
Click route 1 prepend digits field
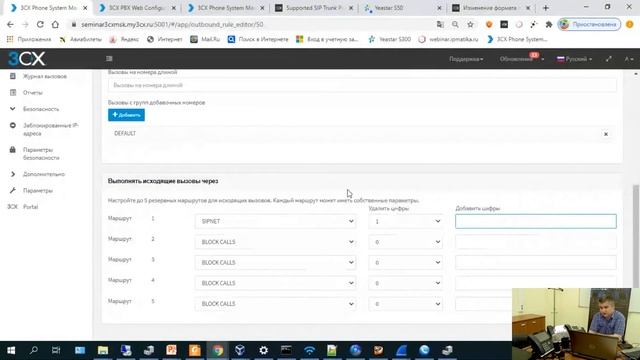coord(536,221)
